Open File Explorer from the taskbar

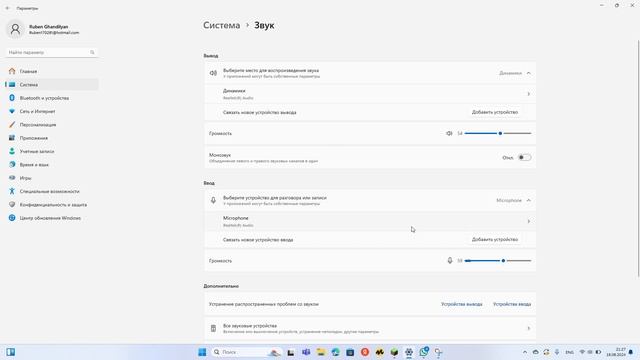tap(321, 352)
